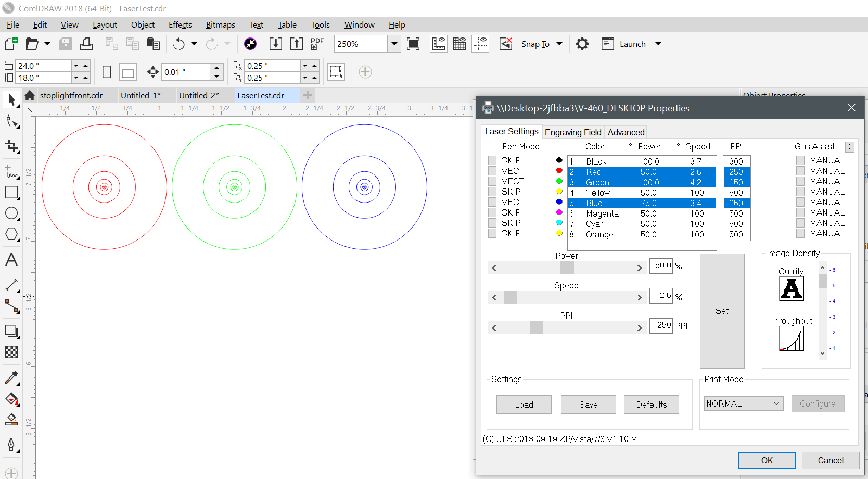Toggle Pen Mode checkbox for Red row

coord(492,171)
